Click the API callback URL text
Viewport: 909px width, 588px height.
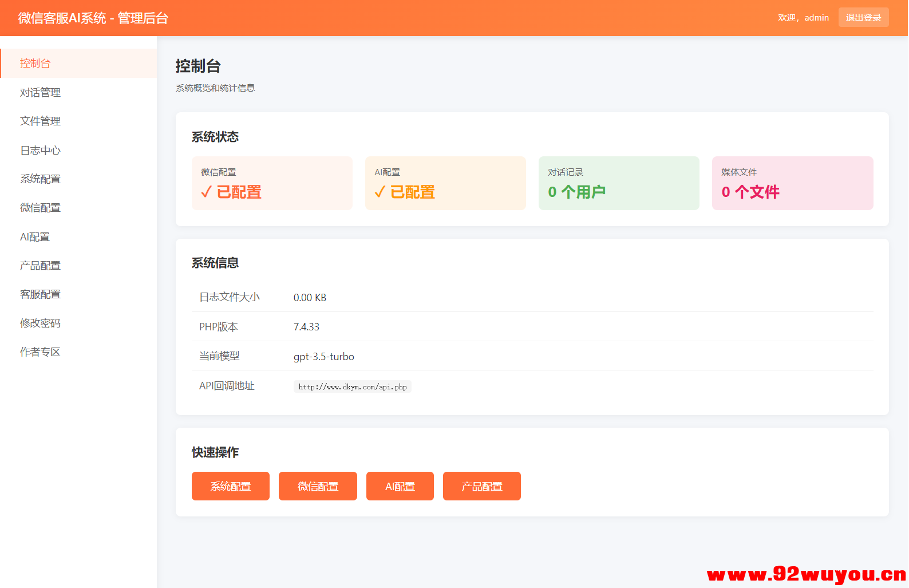[x=352, y=386]
